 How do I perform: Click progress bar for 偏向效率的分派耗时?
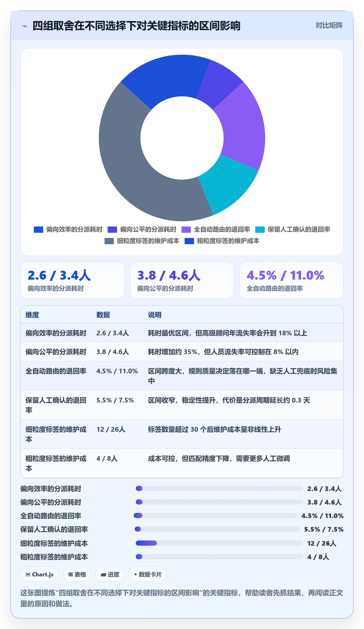pyautogui.click(x=219, y=488)
